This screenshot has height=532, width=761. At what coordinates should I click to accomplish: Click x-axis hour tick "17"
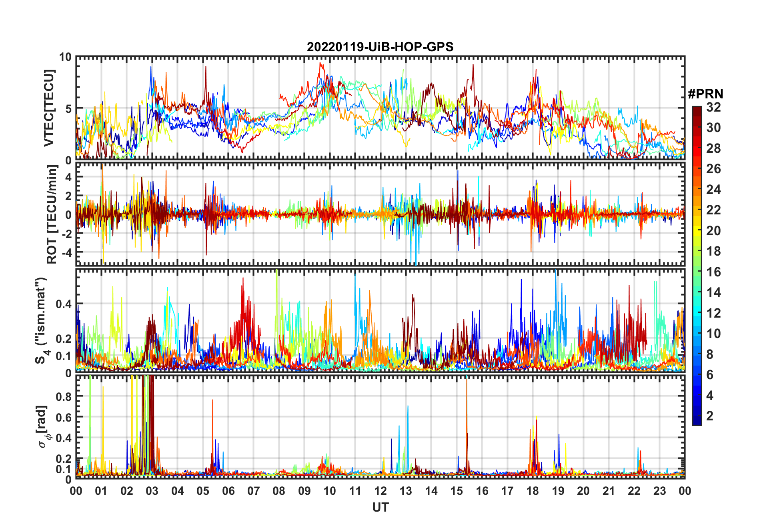pyautogui.click(x=507, y=491)
